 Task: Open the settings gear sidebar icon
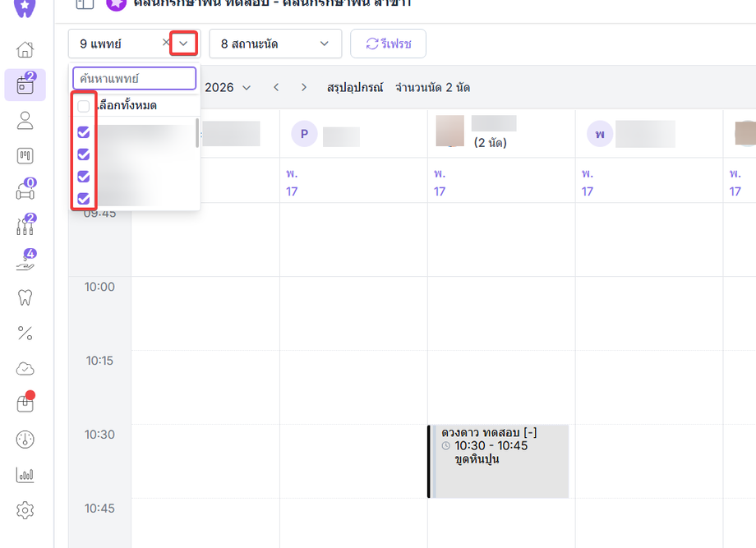tap(25, 510)
